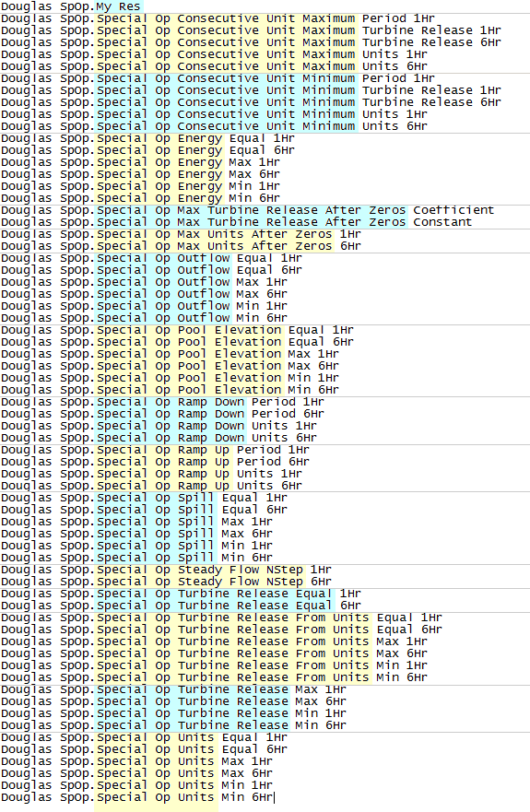Select 'Special Op Spill Max 6Hr' line
Image resolution: width=530 pixels, height=812 pixels.
[136, 534]
